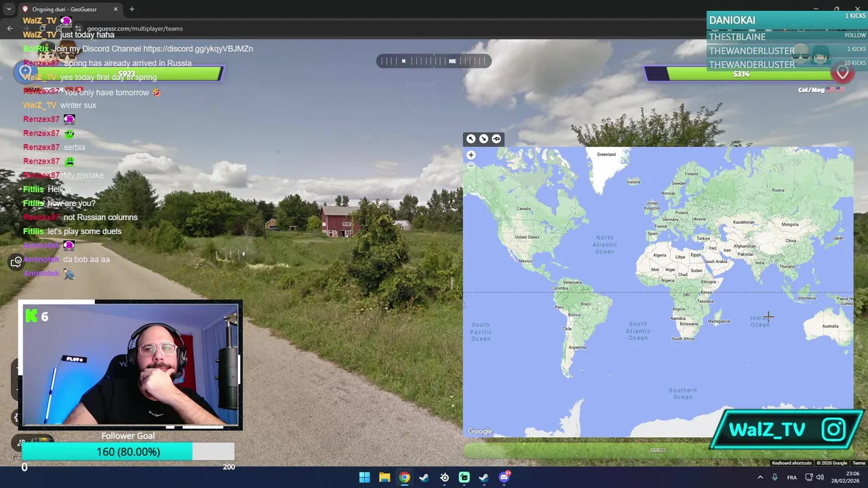Go forward with the browser forward arrow
The image size is (868, 488).
click(26, 28)
